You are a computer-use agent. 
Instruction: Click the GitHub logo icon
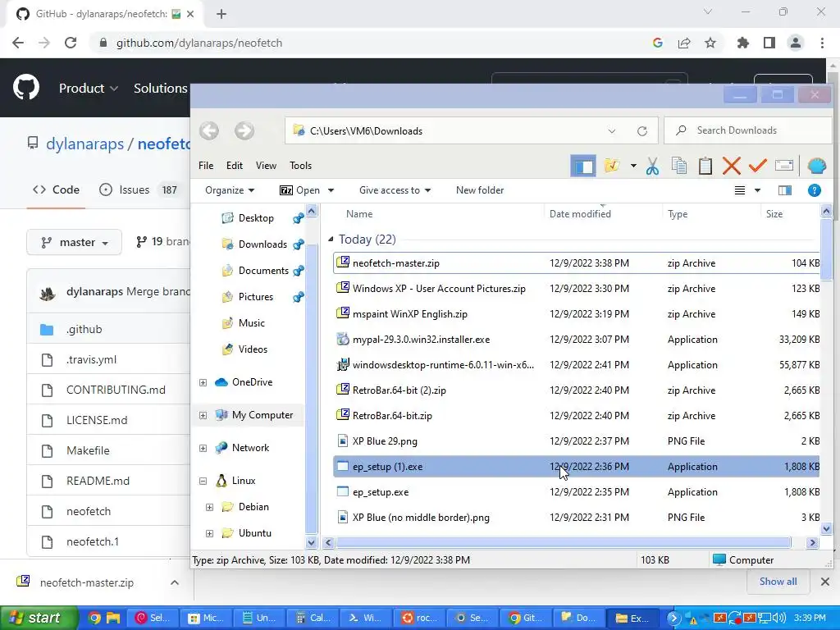click(x=26, y=88)
